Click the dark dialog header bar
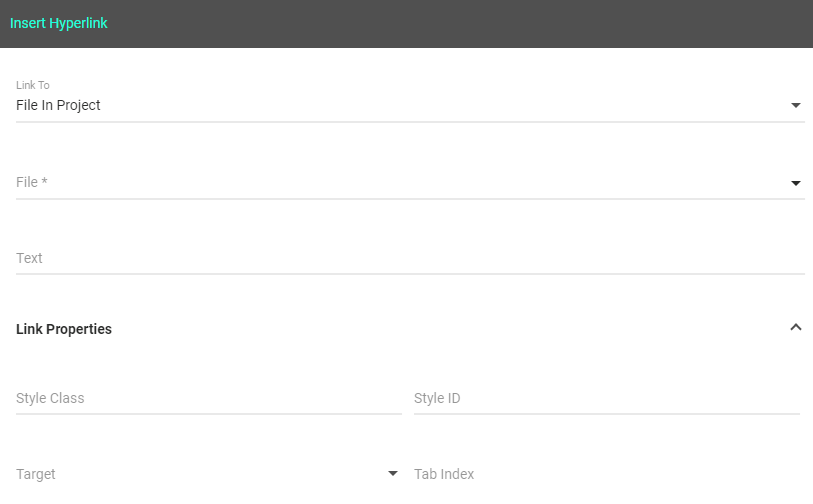Image resolution: width=813 pixels, height=504 pixels. [x=450, y=23]
